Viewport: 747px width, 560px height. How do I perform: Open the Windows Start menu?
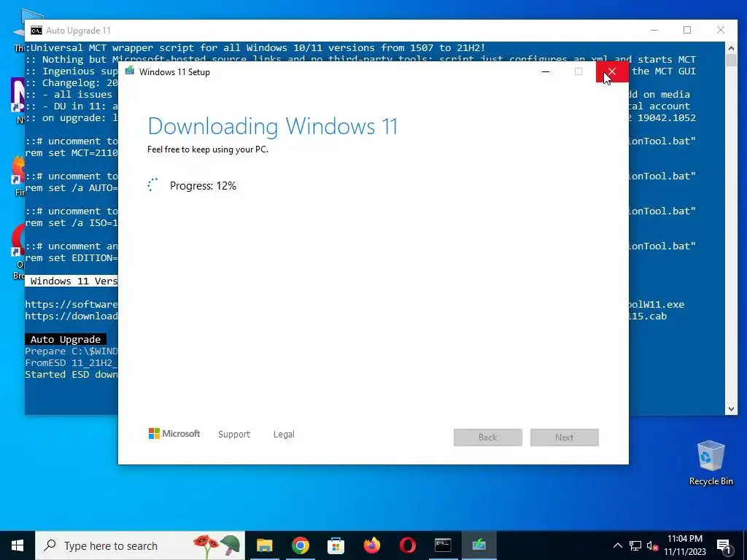coord(18,545)
